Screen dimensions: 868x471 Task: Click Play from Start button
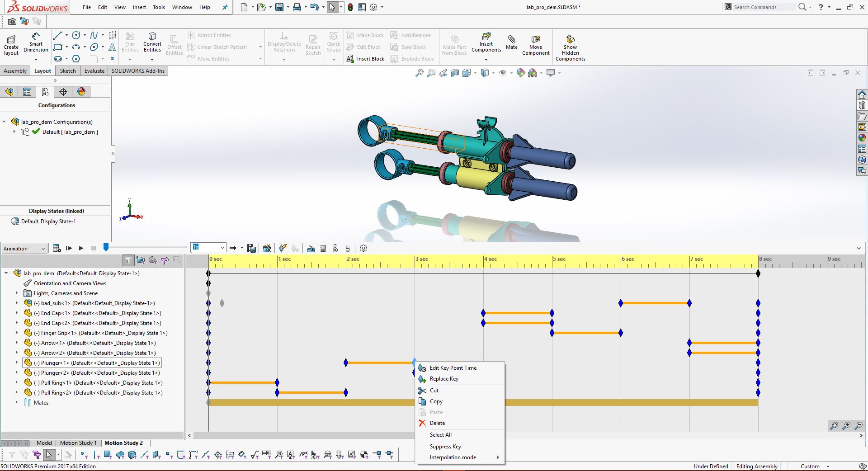click(x=69, y=248)
